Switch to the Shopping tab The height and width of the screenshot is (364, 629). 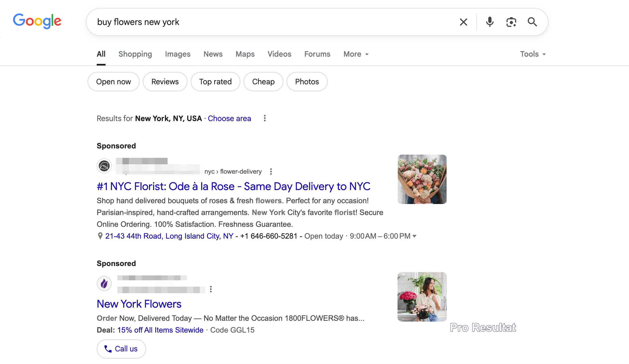[x=135, y=54]
